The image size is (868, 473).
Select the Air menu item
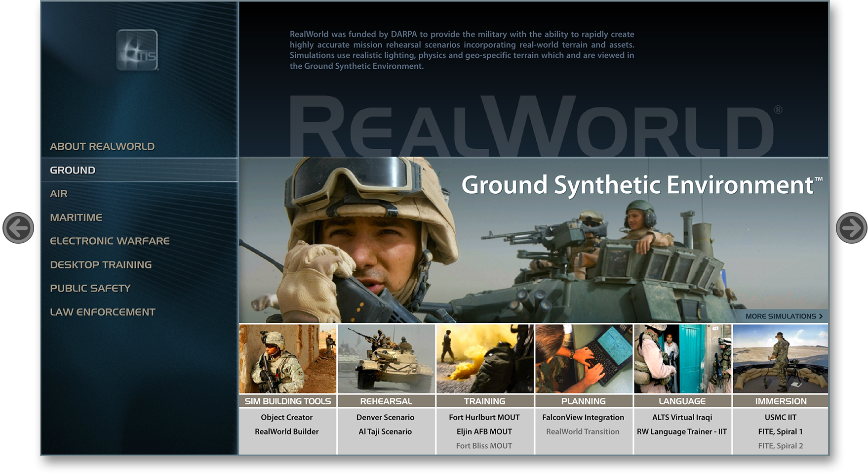click(59, 194)
